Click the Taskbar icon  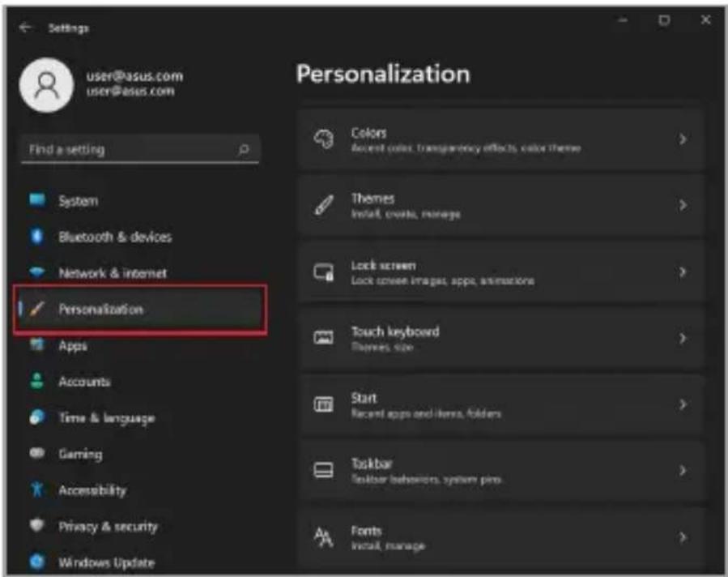click(324, 471)
